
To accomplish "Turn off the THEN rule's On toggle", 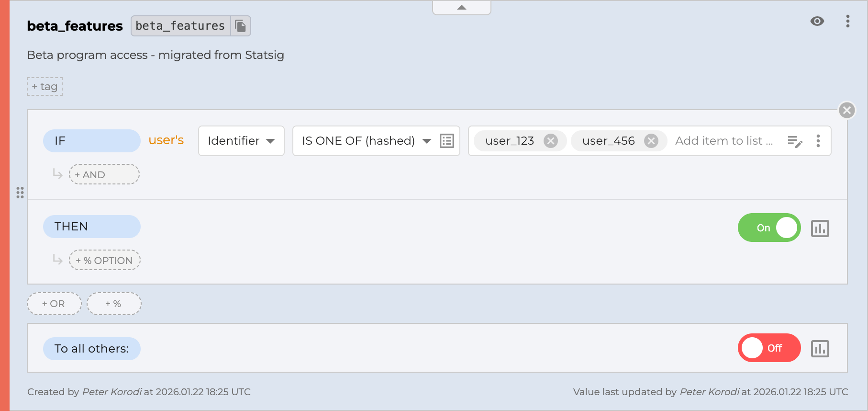I will point(769,228).
